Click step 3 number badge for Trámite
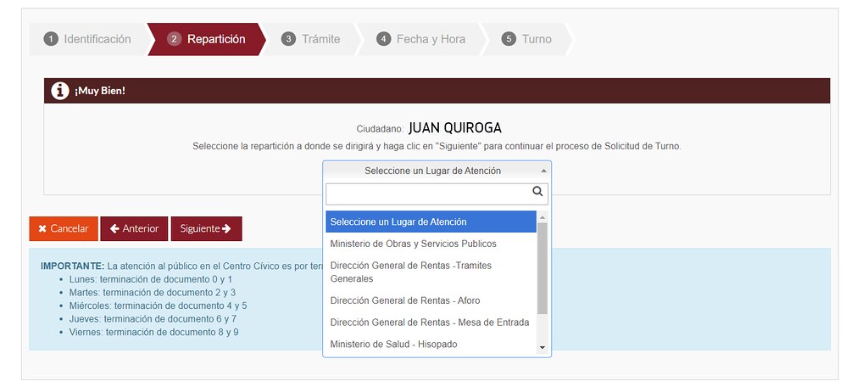868x387 pixels. click(x=289, y=39)
